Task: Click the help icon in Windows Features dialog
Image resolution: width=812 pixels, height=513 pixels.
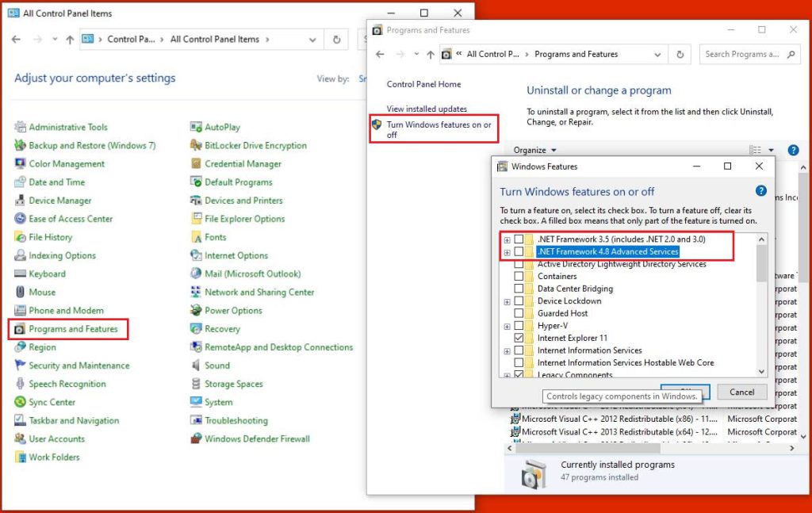Action: coord(760,190)
